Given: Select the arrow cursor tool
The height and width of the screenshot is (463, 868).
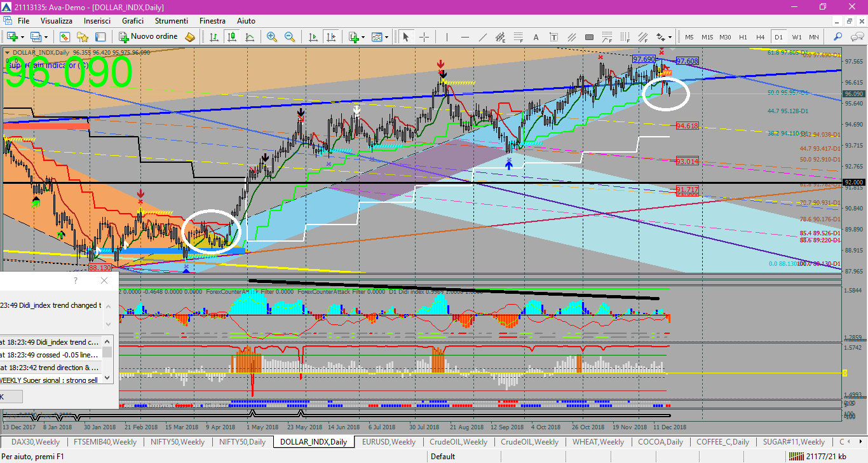Looking at the screenshot, I should pyautogui.click(x=405, y=37).
